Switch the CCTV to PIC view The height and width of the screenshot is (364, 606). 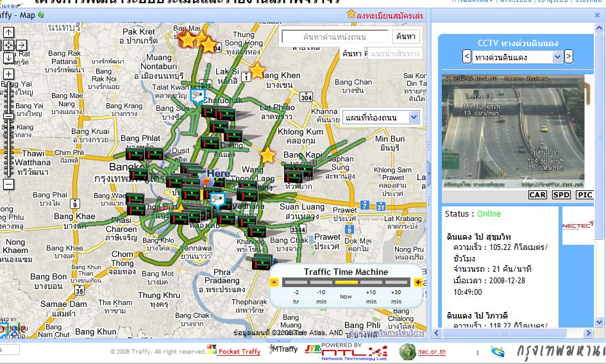tap(584, 195)
